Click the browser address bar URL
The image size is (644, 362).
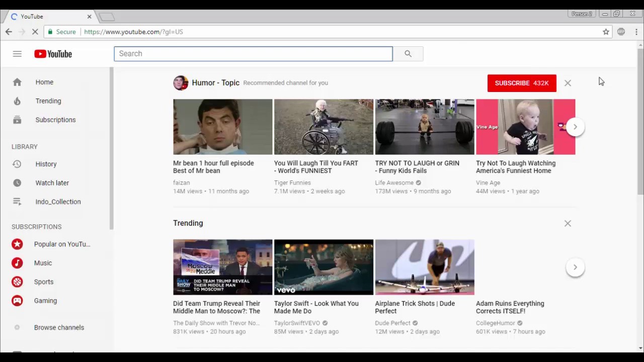[x=133, y=32]
